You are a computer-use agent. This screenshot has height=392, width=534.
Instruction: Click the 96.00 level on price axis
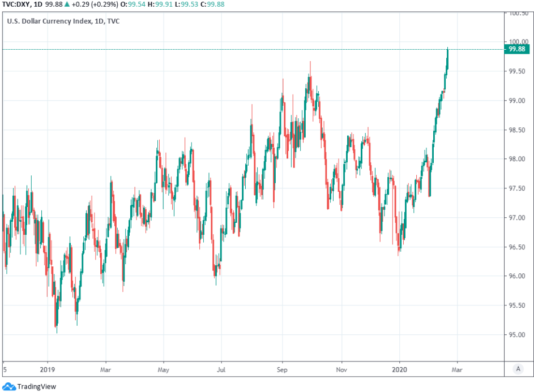click(517, 276)
